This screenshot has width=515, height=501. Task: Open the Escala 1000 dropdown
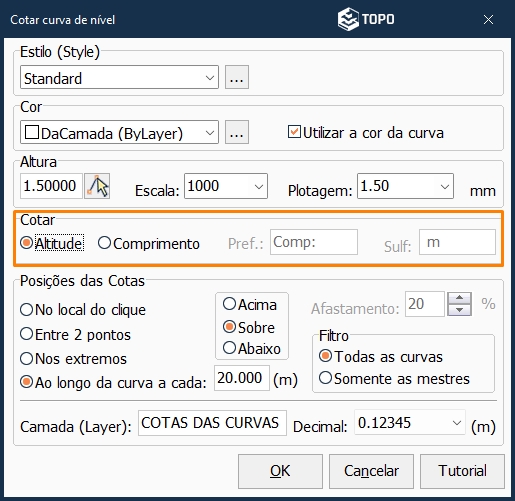[226, 186]
